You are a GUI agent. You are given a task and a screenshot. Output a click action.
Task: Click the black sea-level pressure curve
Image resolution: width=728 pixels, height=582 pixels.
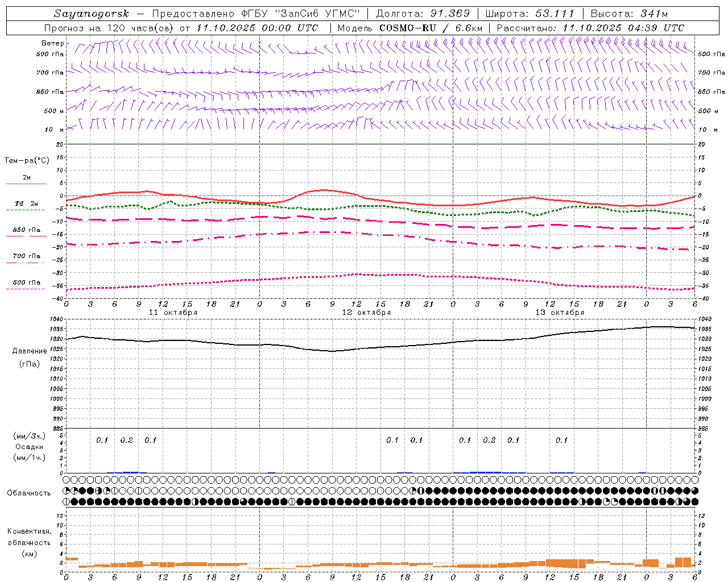point(332,351)
